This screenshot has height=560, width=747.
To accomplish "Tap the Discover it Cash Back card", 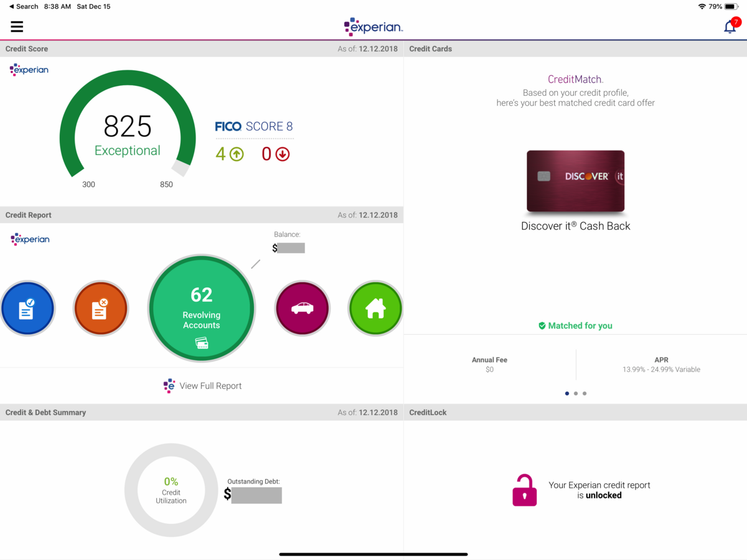I will coord(575,181).
